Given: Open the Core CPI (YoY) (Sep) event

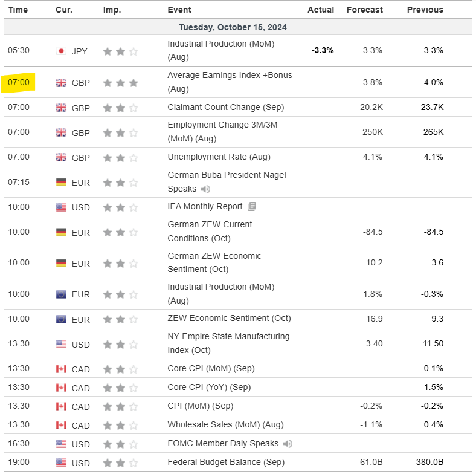Looking at the screenshot, I should [208, 387].
